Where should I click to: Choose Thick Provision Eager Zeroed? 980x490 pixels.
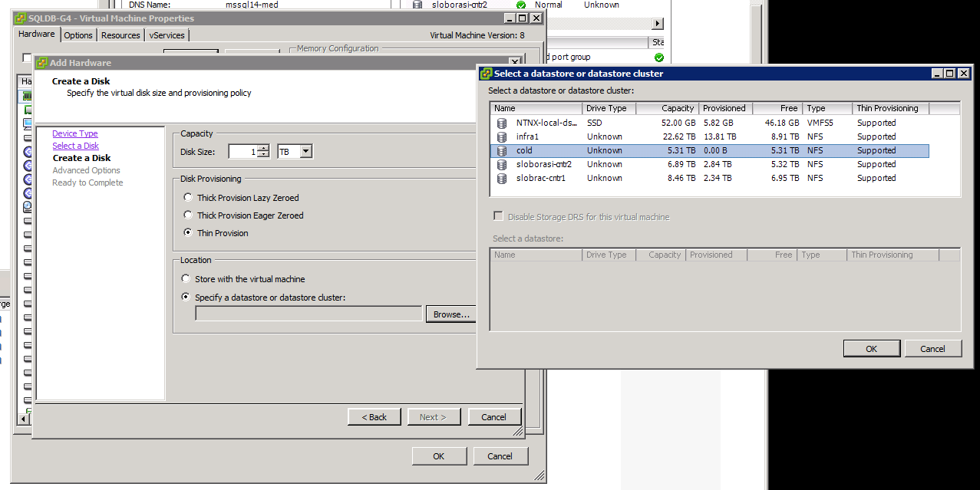tap(188, 215)
